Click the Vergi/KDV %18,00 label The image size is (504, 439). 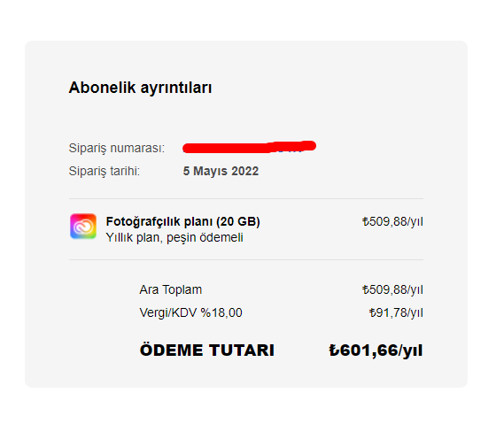coord(191,312)
